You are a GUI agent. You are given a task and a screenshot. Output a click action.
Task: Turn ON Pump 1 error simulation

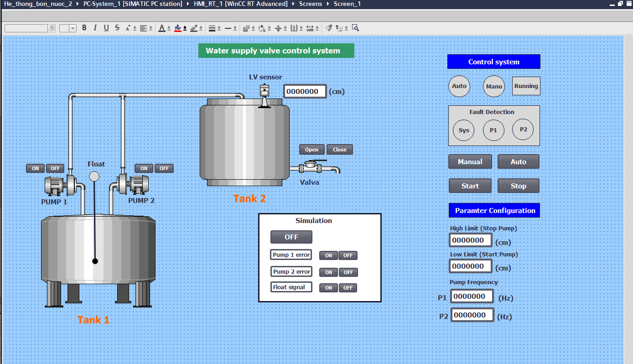pyautogui.click(x=328, y=255)
